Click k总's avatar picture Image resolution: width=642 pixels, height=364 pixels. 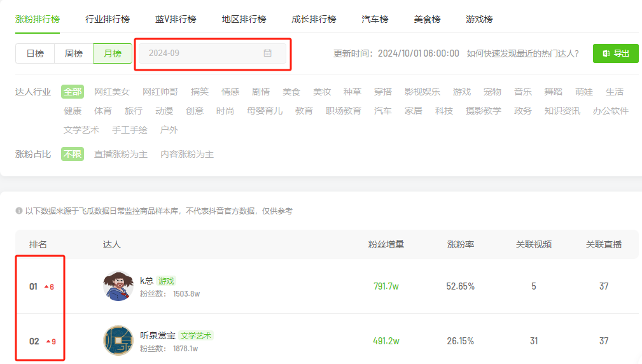point(118,286)
